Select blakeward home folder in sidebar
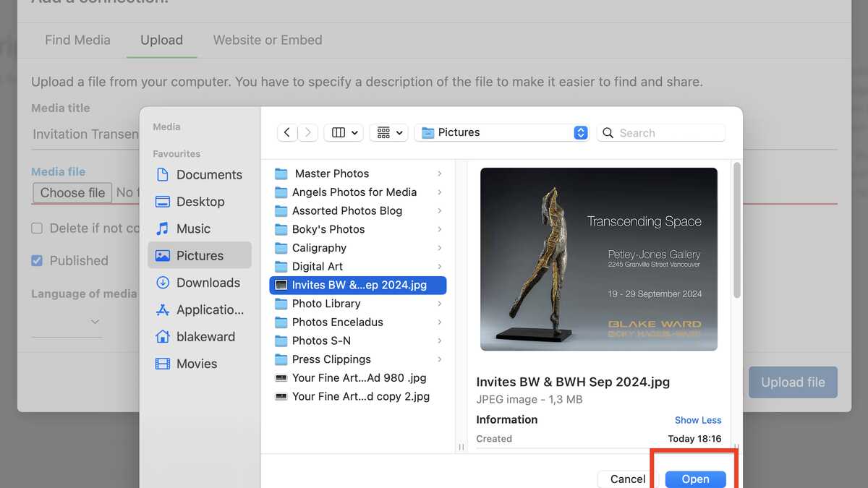This screenshot has height=488, width=868. pyautogui.click(x=200, y=337)
